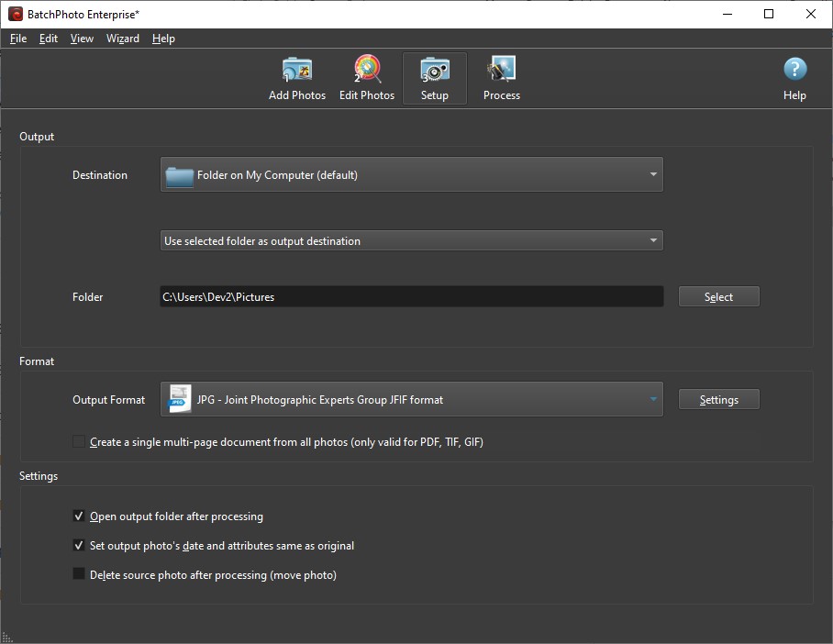Start the Process step

click(502, 79)
